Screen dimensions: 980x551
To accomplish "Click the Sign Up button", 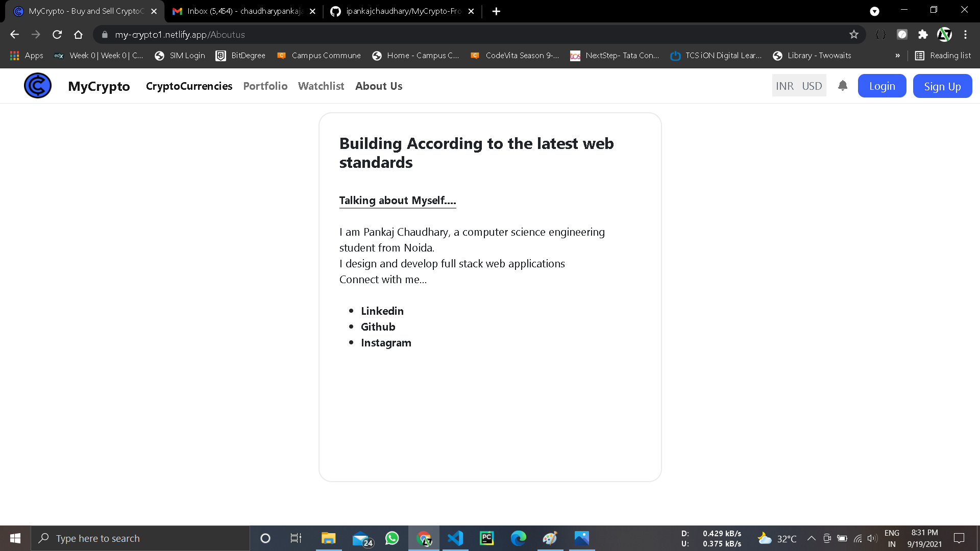I will coord(942,86).
